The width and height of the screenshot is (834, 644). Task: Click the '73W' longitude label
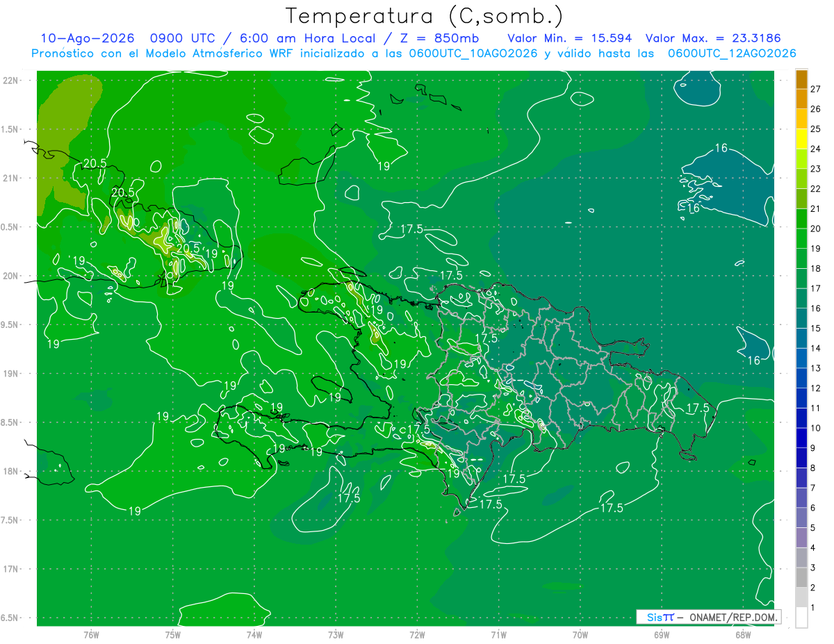coord(336,634)
